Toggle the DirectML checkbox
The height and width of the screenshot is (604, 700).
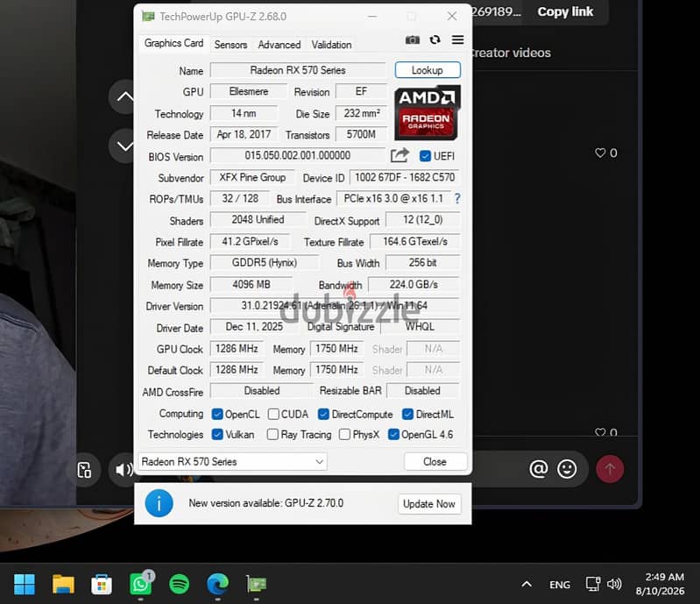pyautogui.click(x=407, y=414)
